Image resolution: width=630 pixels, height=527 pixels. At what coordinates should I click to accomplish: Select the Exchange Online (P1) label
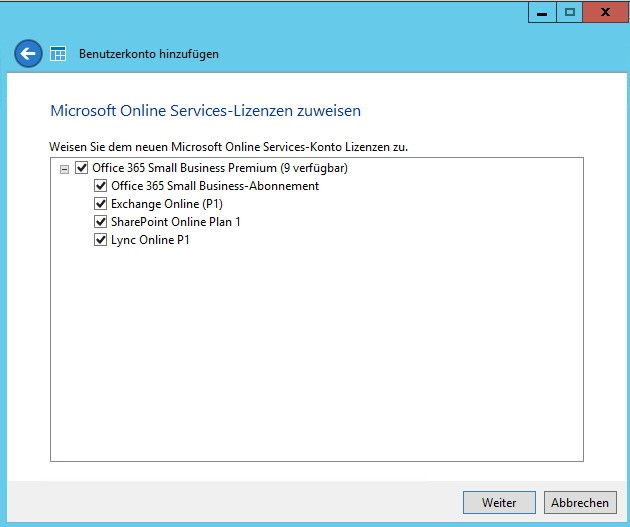click(167, 204)
